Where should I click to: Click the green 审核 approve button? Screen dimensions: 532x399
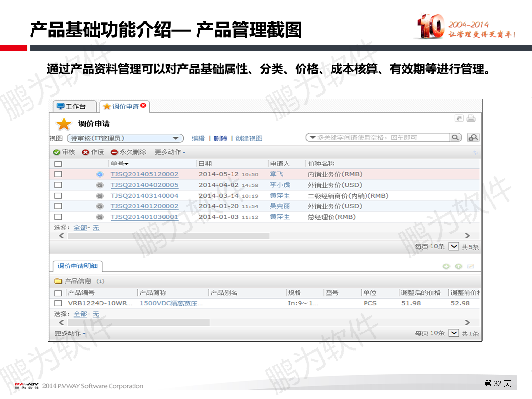pos(64,152)
